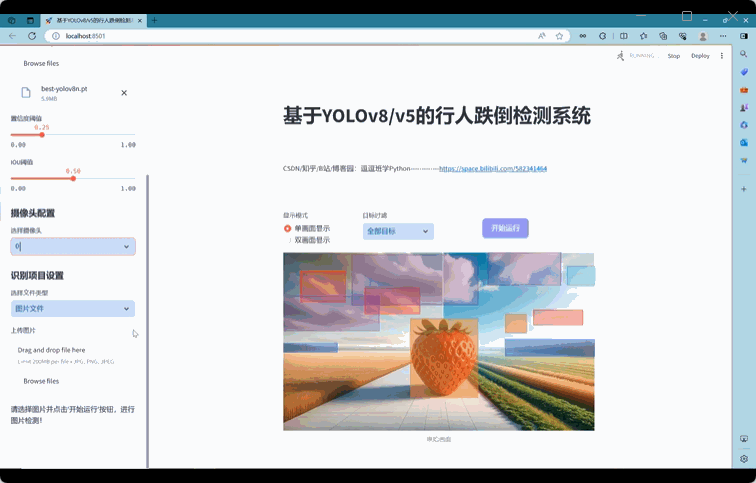Open the file type dropdown showing 图片文件

tap(73, 309)
